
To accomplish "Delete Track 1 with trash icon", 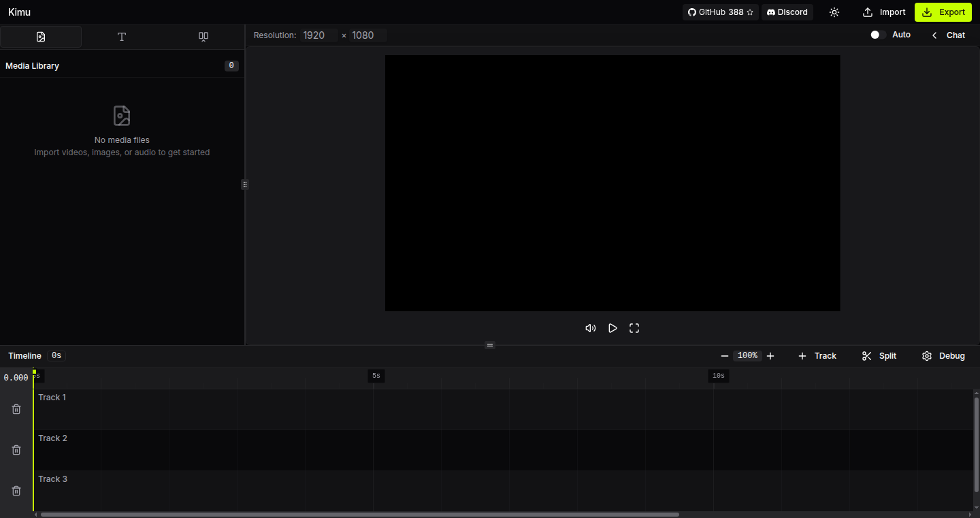I will pos(16,409).
